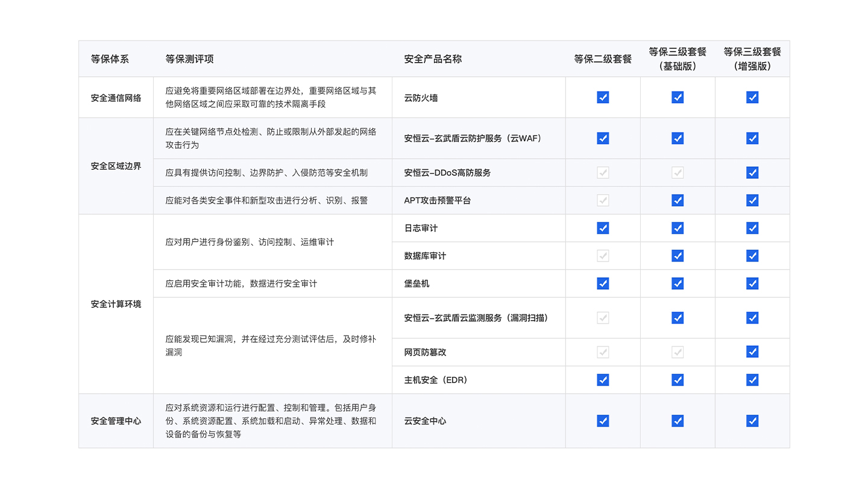Toggle 日志审计 checkbox under 等保三级套餐 基础版
Screen dimensions: 868x488
click(678, 228)
